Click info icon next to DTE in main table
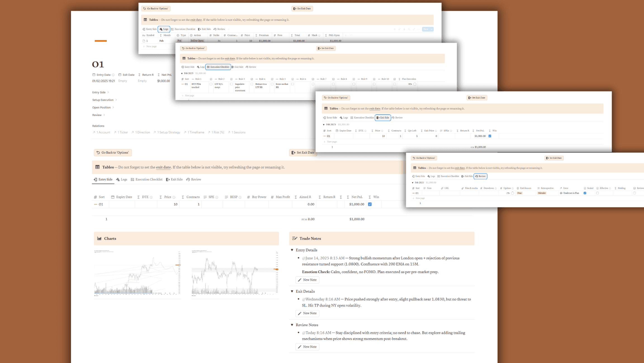 151,197
